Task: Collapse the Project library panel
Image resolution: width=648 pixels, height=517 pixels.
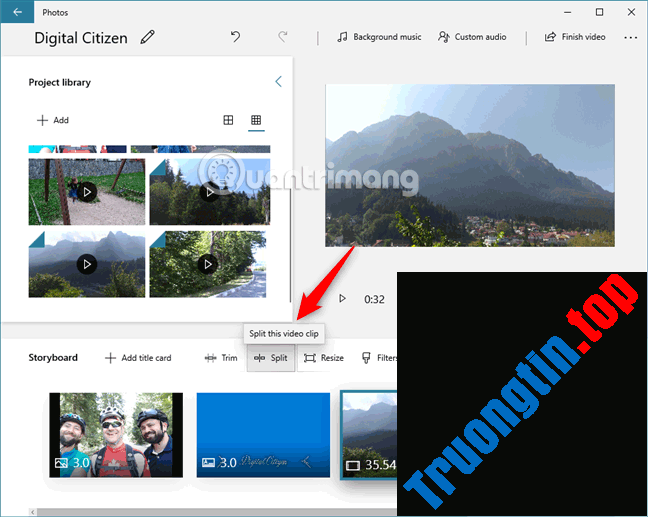Action: pos(279,81)
